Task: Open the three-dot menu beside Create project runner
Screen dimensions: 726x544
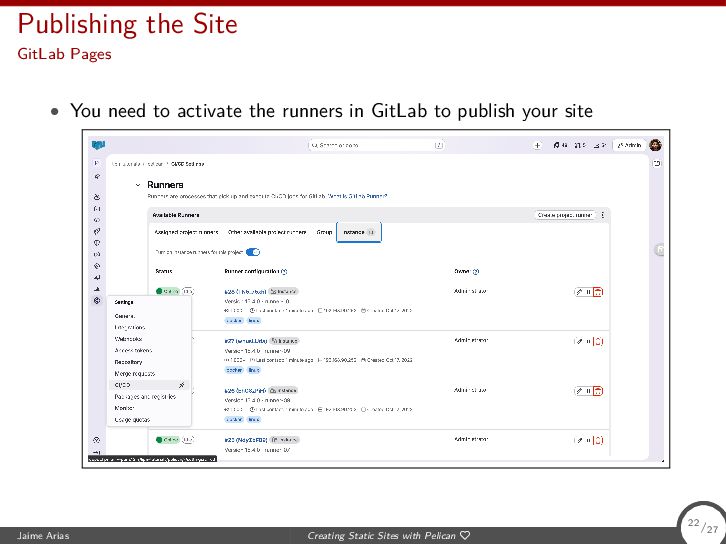Action: point(602,215)
